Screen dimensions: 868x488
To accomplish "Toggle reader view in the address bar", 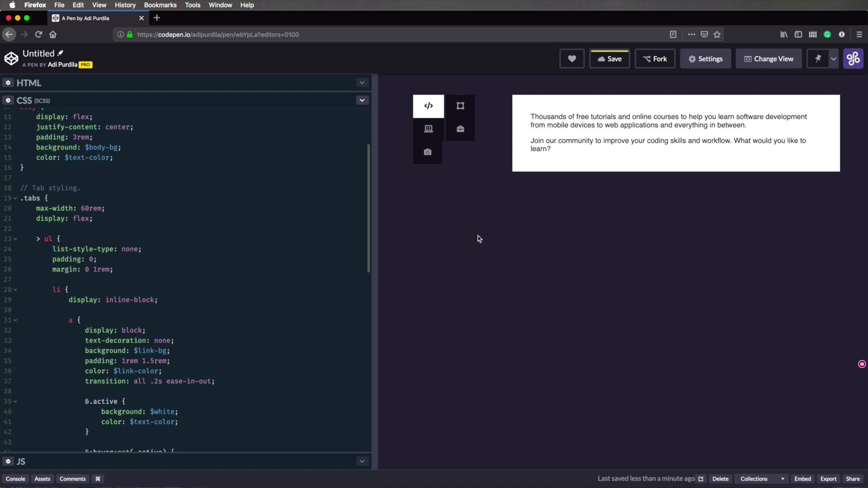I will click(x=673, y=34).
